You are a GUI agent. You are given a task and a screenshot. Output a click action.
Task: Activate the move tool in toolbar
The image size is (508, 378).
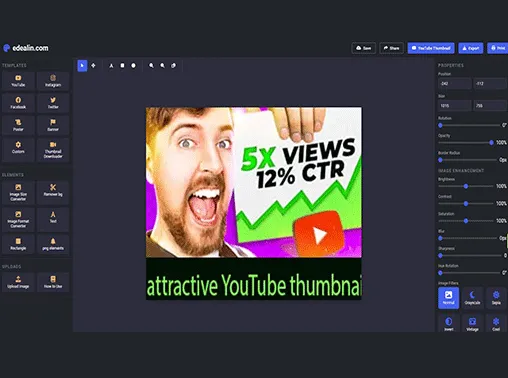click(93, 66)
